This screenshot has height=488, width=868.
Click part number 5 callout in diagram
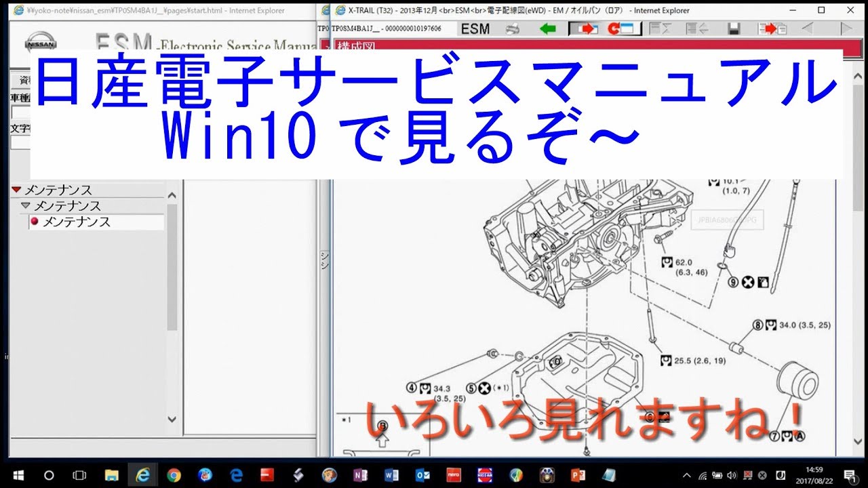click(471, 388)
